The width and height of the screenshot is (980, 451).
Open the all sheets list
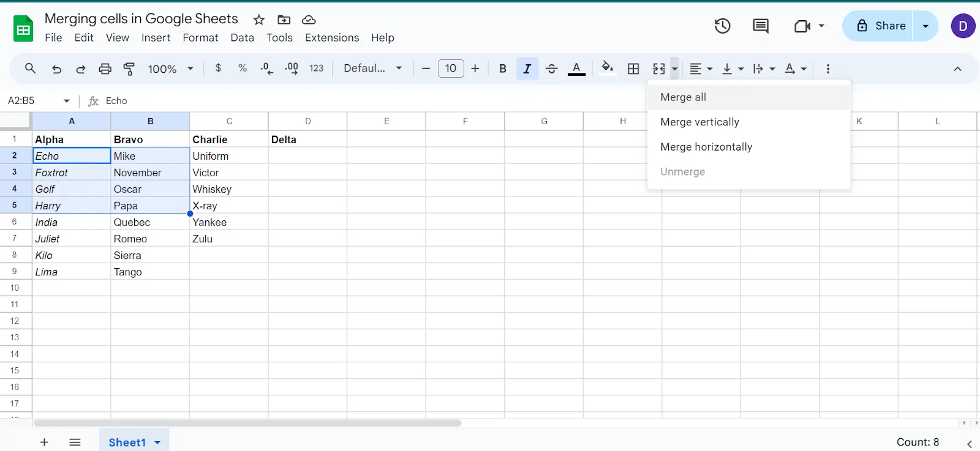75,442
